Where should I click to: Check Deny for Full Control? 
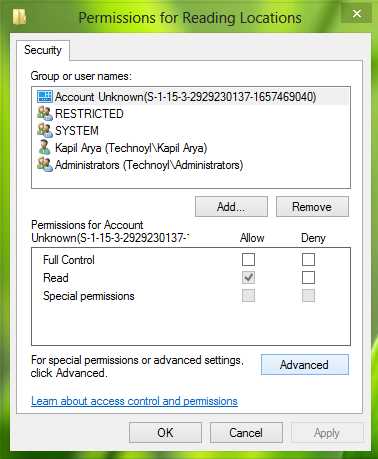[x=308, y=259]
